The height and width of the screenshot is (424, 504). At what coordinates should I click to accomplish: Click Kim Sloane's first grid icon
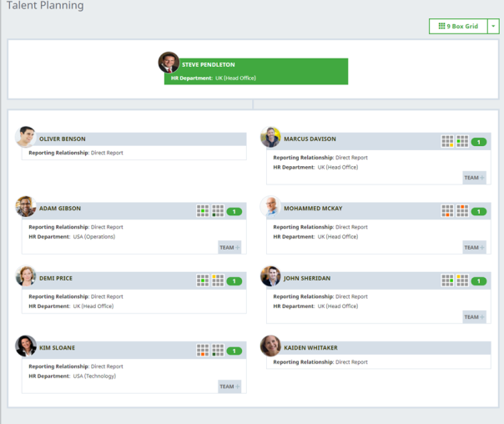point(203,351)
